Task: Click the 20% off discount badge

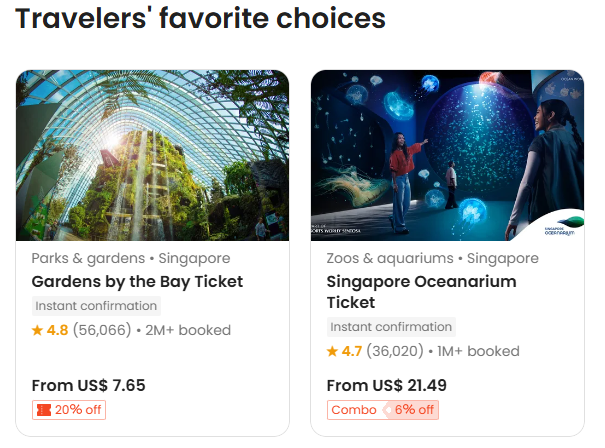Action: [69, 409]
